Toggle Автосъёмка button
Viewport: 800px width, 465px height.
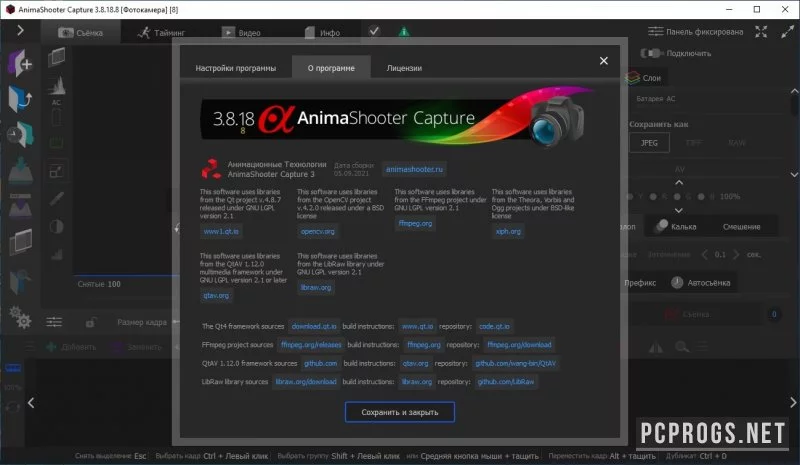pos(700,282)
